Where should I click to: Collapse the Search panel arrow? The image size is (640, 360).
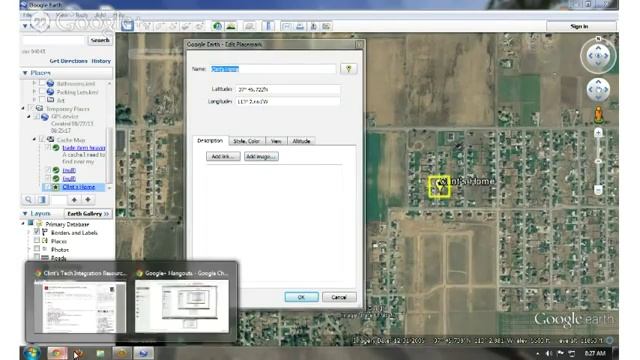click(25, 26)
